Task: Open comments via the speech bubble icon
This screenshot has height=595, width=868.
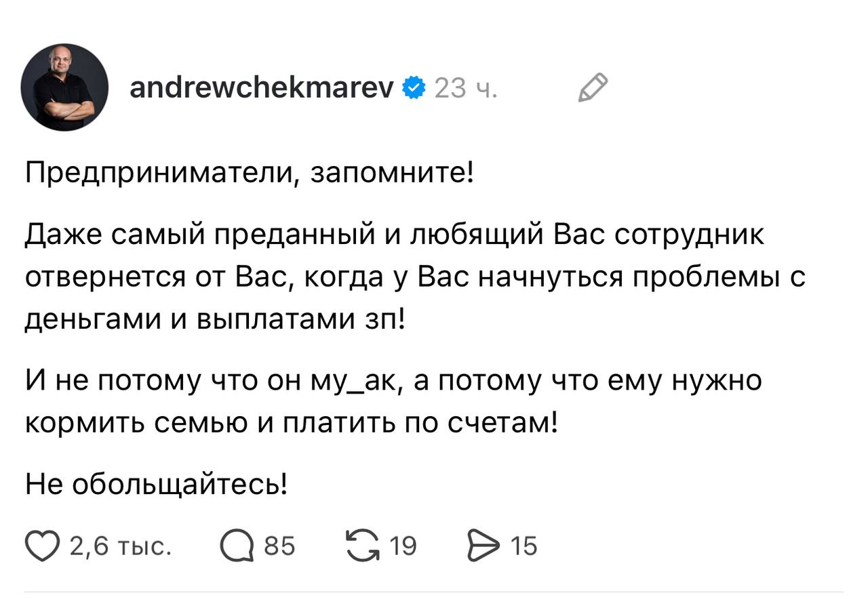Action: click(237, 546)
